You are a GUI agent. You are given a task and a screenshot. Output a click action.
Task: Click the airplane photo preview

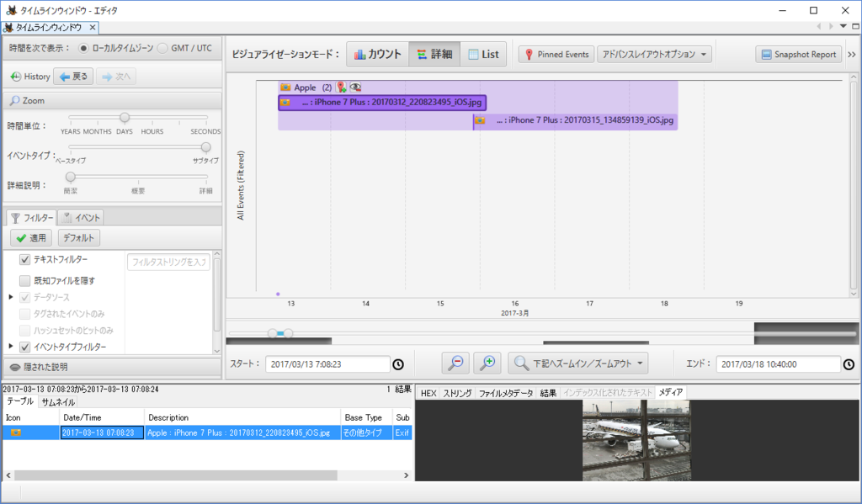click(x=636, y=440)
